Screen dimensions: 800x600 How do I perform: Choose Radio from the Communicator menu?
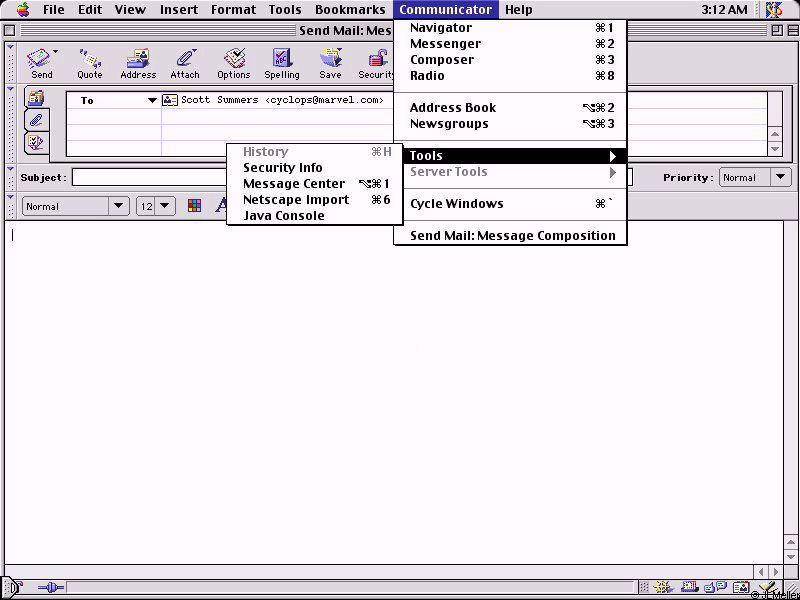click(x=510, y=76)
